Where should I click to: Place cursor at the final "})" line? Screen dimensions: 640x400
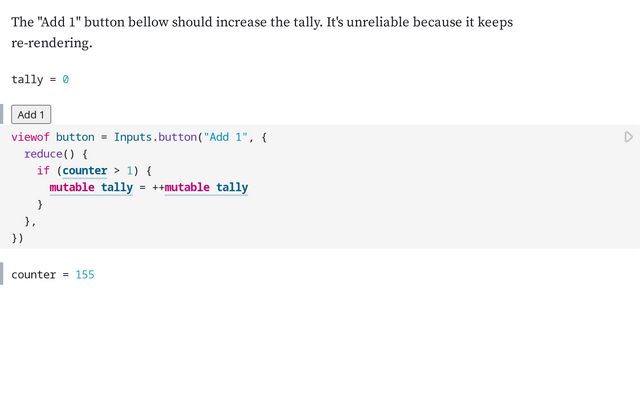18,238
